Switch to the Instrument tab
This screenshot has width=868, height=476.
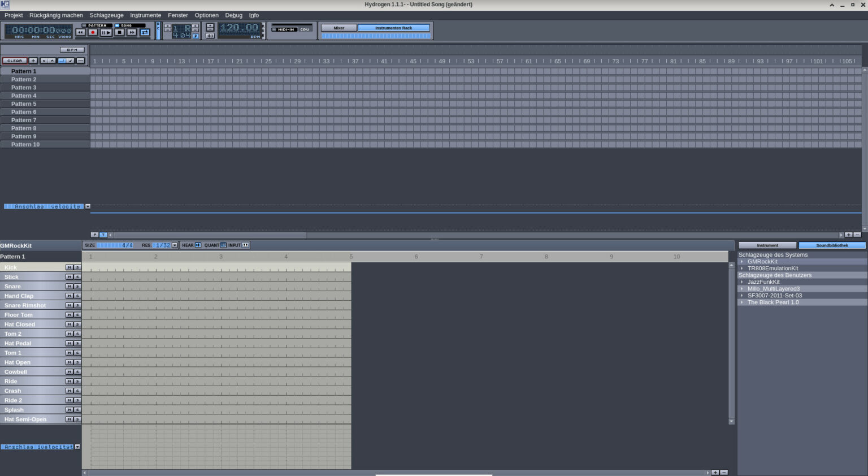(x=767, y=245)
